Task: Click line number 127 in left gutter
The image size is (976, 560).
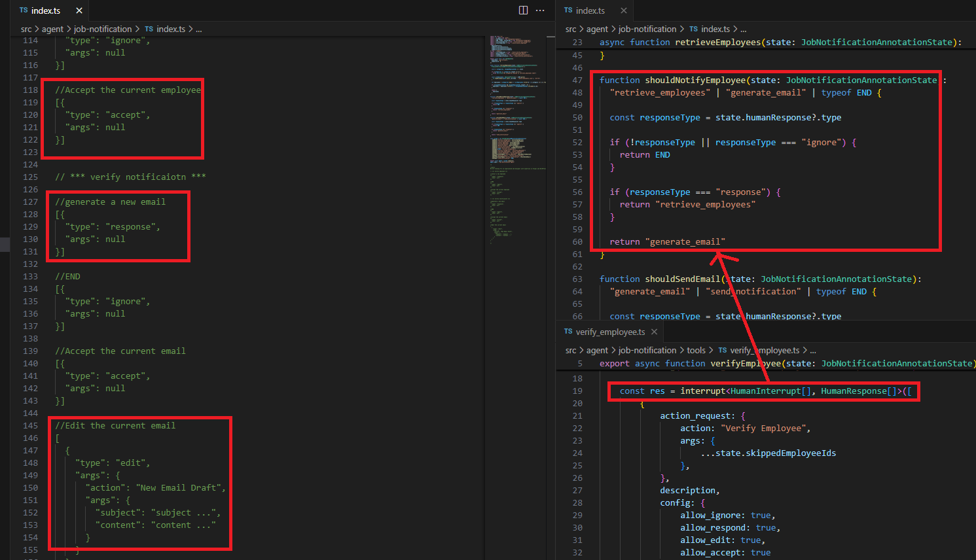Action: point(30,201)
